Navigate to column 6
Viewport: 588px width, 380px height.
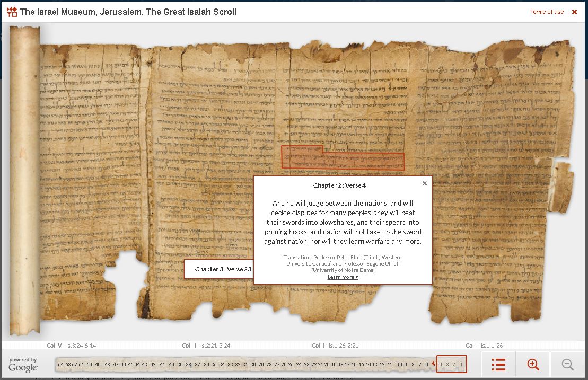point(427,364)
